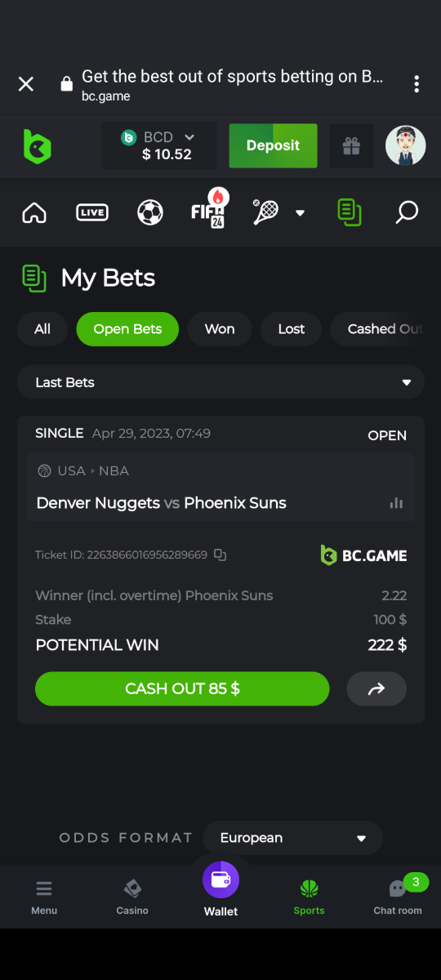Select the tennis racket icon
The height and width of the screenshot is (980, 441).
click(265, 212)
